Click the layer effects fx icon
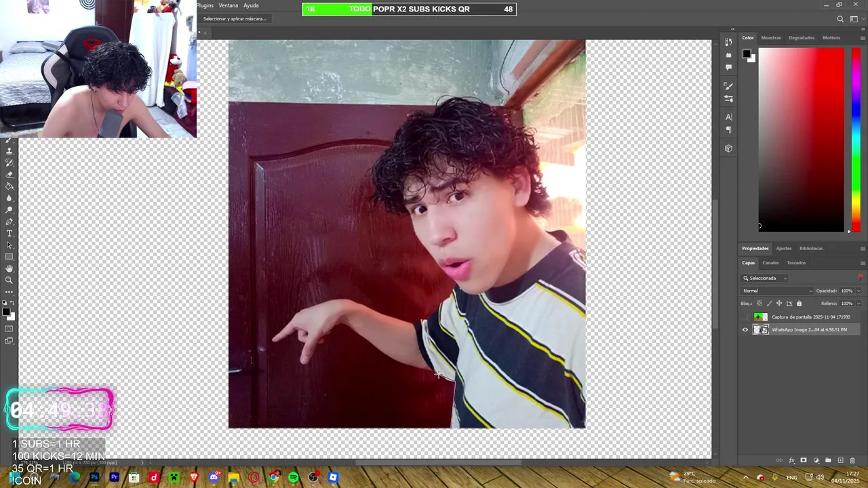Viewport: 868px width, 488px height. [792, 460]
